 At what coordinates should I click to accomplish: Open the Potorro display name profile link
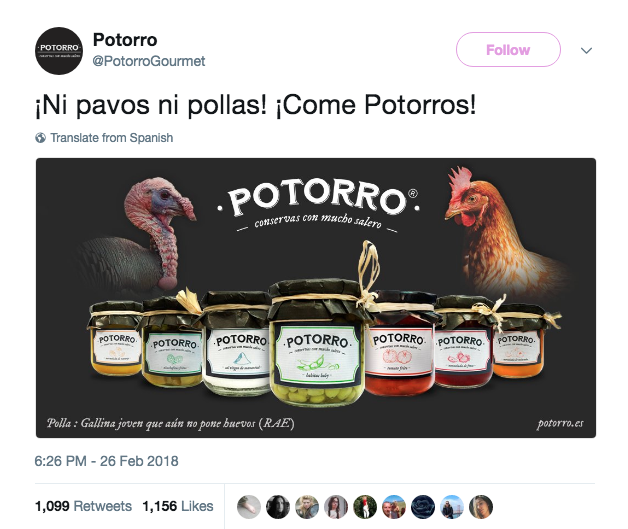pyautogui.click(x=125, y=40)
